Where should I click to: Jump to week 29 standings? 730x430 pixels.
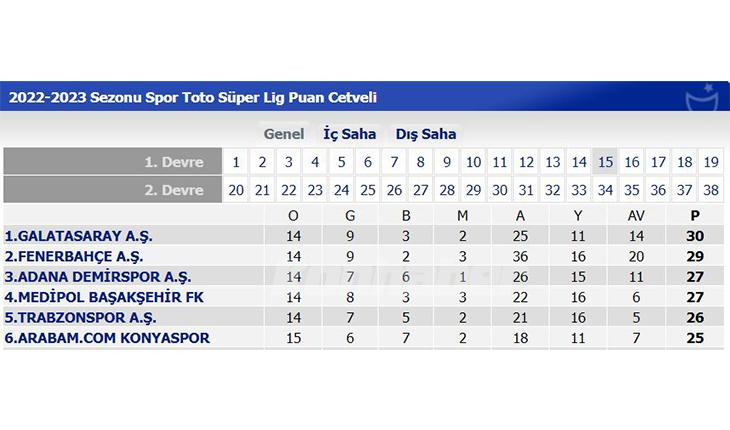pos(473,190)
